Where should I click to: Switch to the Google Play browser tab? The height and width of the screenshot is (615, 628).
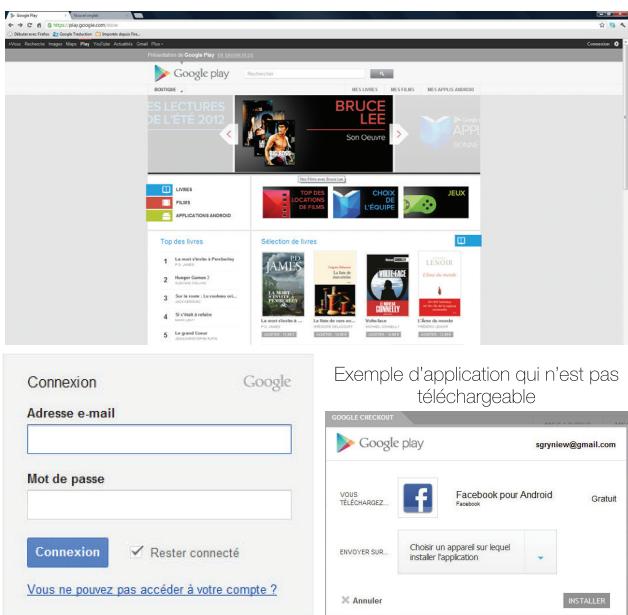pyautogui.click(x=38, y=15)
